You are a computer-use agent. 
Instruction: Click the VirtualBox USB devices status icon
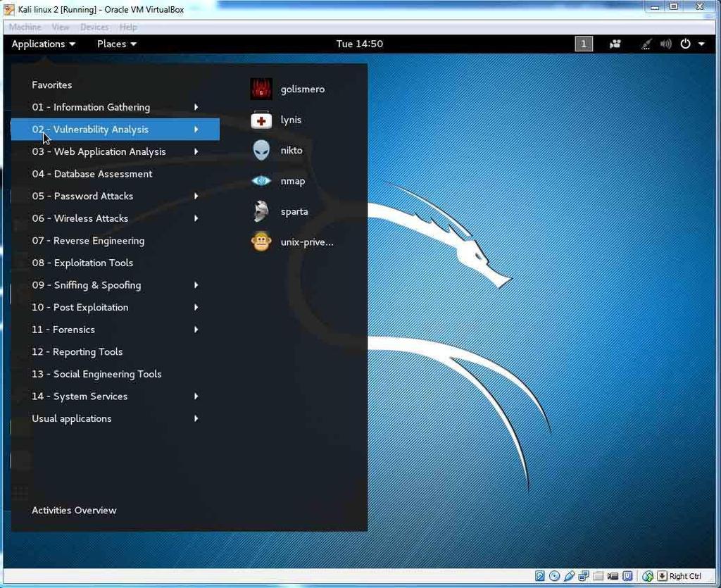pos(569,575)
